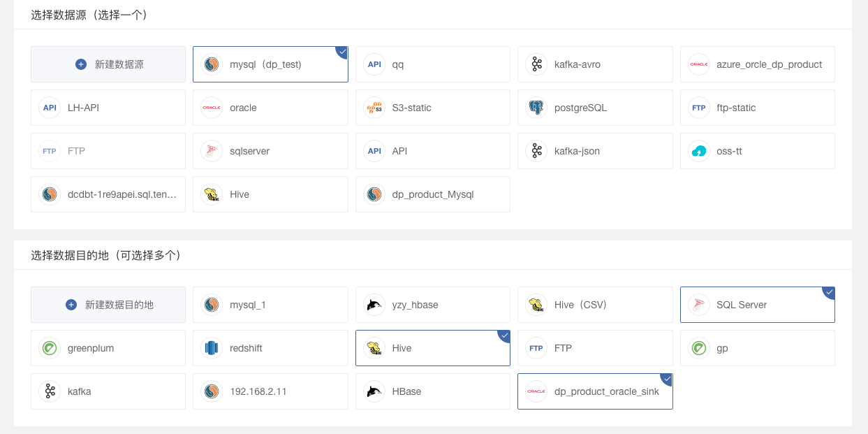
Task: Click the Oracle logo on the oracle source
Action: tap(212, 108)
